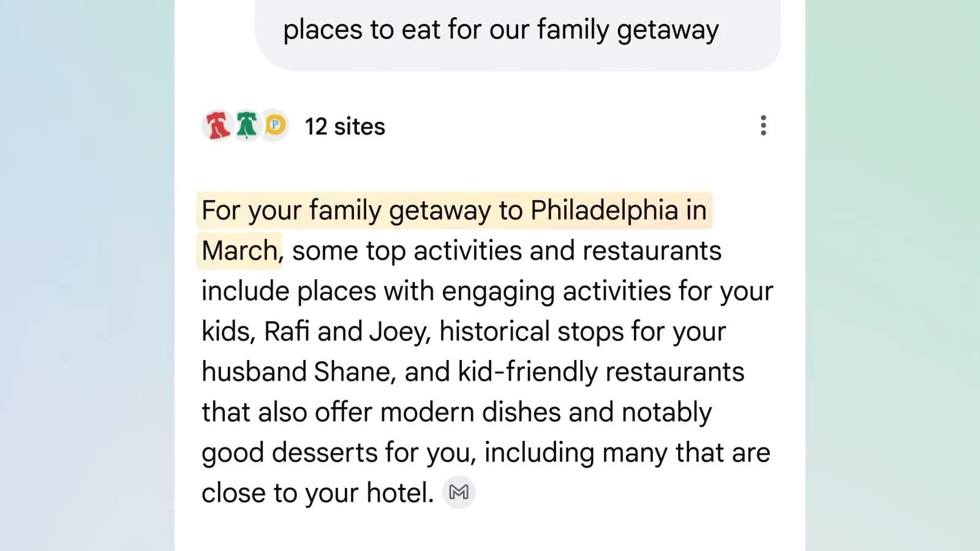980x551 pixels.
Task: Click the name "Joey" in the response
Action: click(x=397, y=332)
